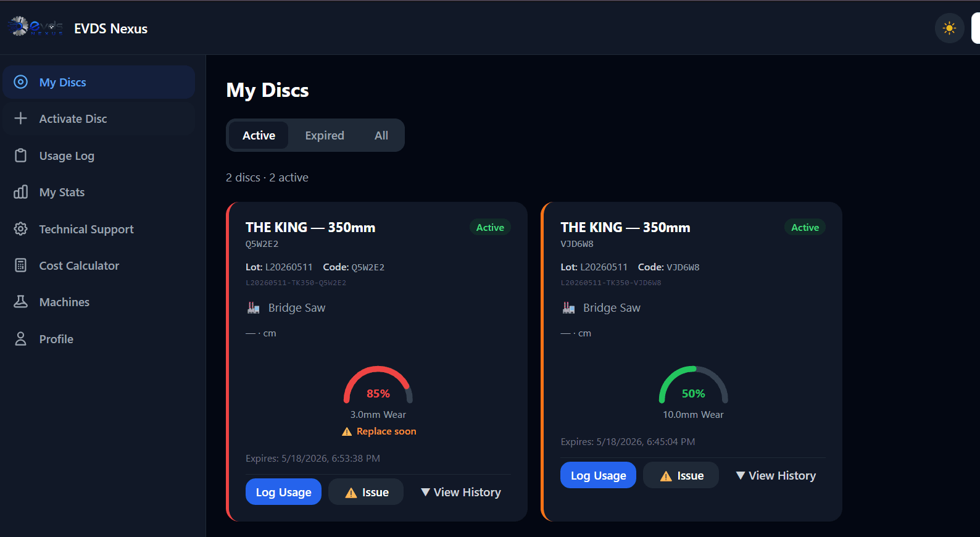Click the Usage Log clipboard icon
Screen dimensions: 980x537
click(x=21, y=156)
